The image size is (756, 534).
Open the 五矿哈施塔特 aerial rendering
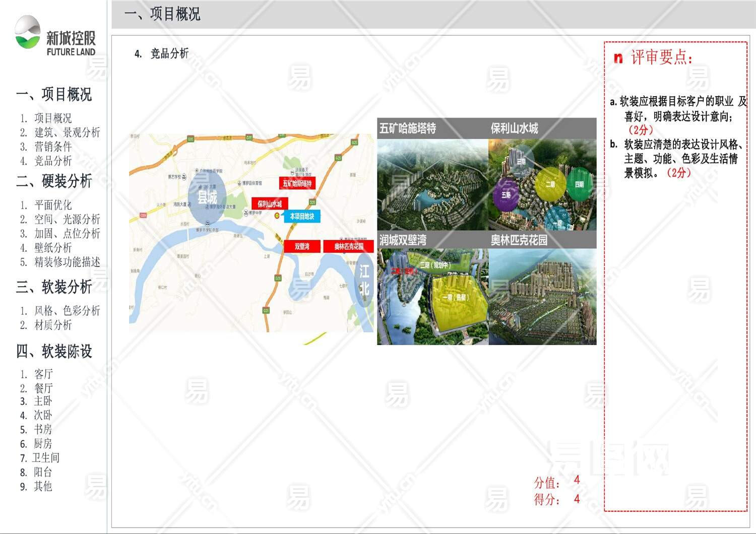(432, 184)
